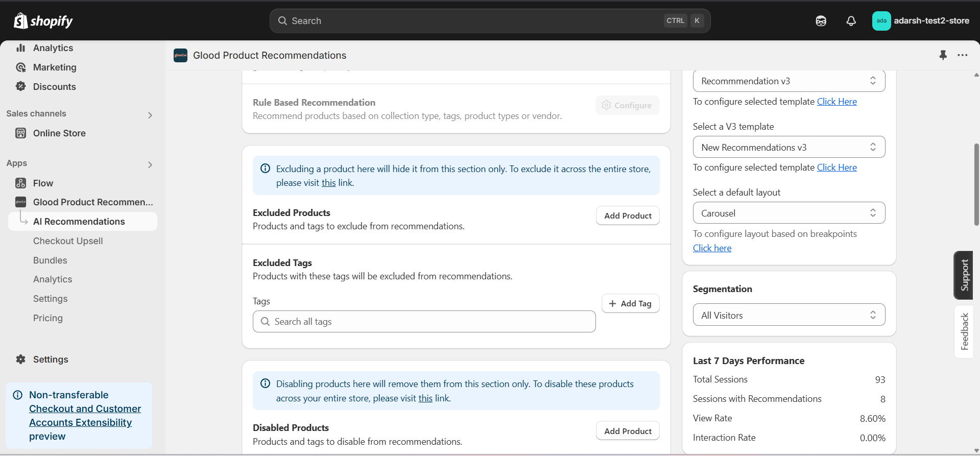Pin the Glood app with pin icon
The width and height of the screenshot is (980, 456).
coord(943,55)
